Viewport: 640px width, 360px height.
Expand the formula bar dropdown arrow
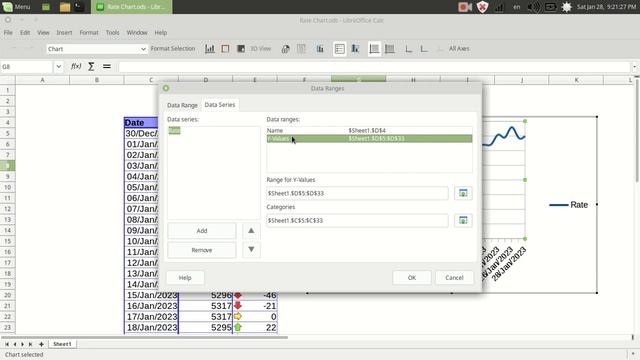634,67
